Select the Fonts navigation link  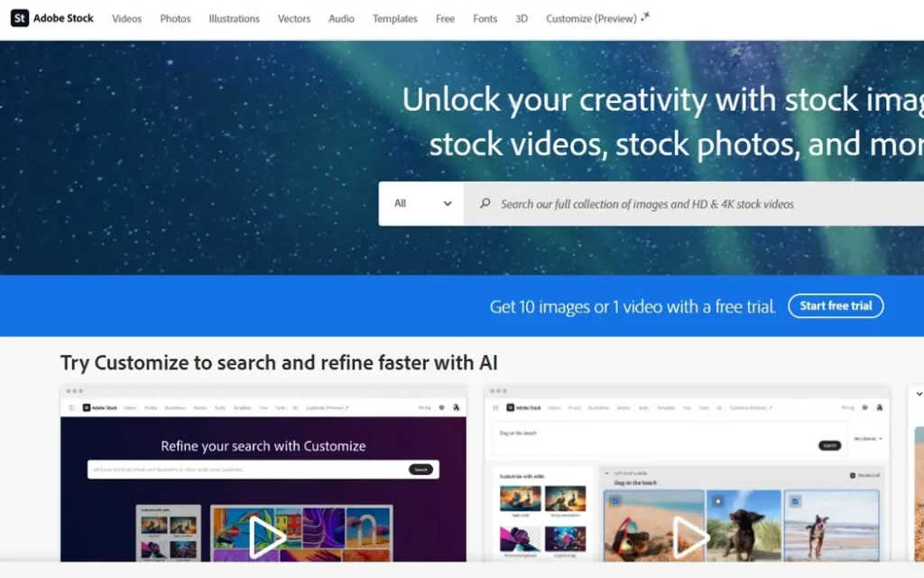tap(485, 19)
